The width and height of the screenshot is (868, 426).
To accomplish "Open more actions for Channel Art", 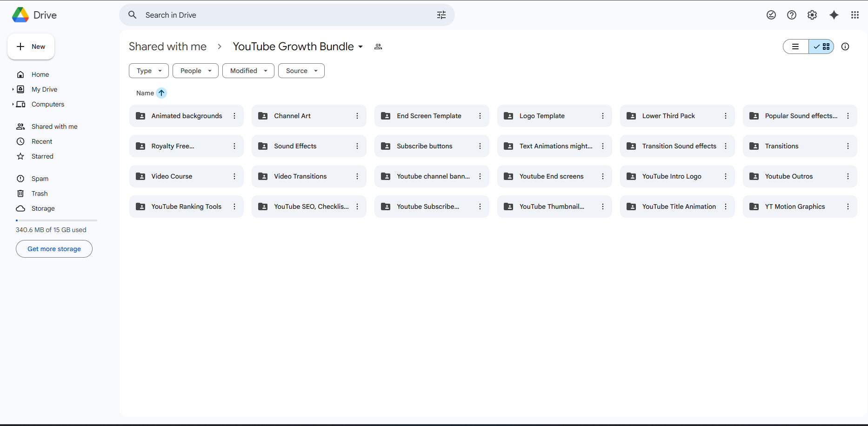I will tap(357, 116).
